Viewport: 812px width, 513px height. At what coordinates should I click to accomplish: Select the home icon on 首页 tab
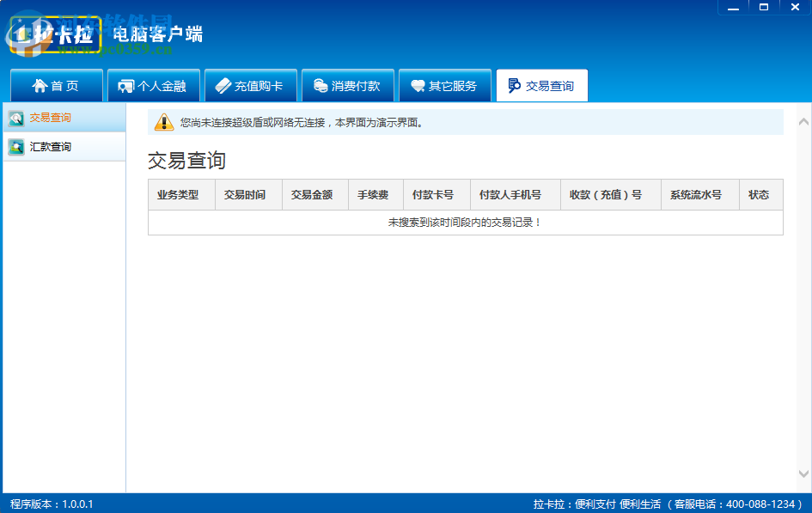(42, 85)
